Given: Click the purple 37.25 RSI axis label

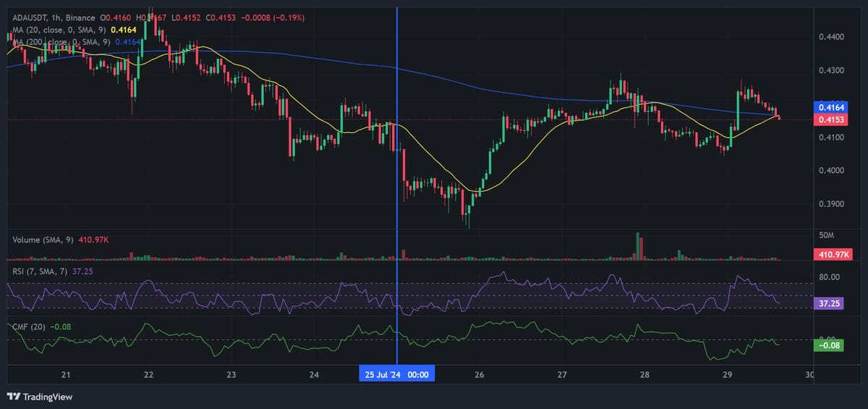Looking at the screenshot, I should tap(830, 303).
